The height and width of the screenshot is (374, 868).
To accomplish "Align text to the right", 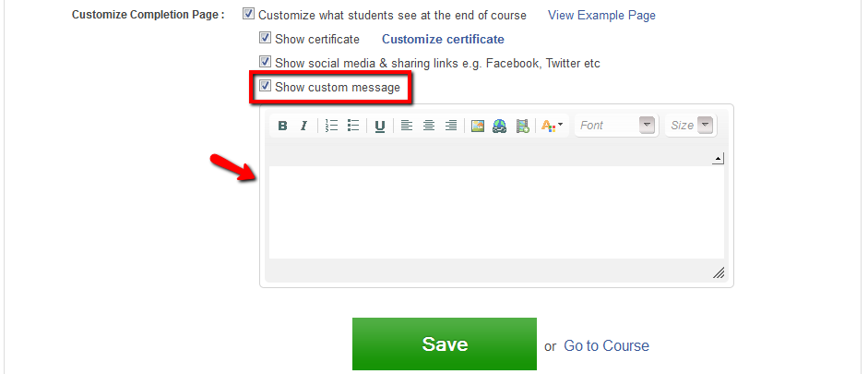I will click(x=451, y=126).
